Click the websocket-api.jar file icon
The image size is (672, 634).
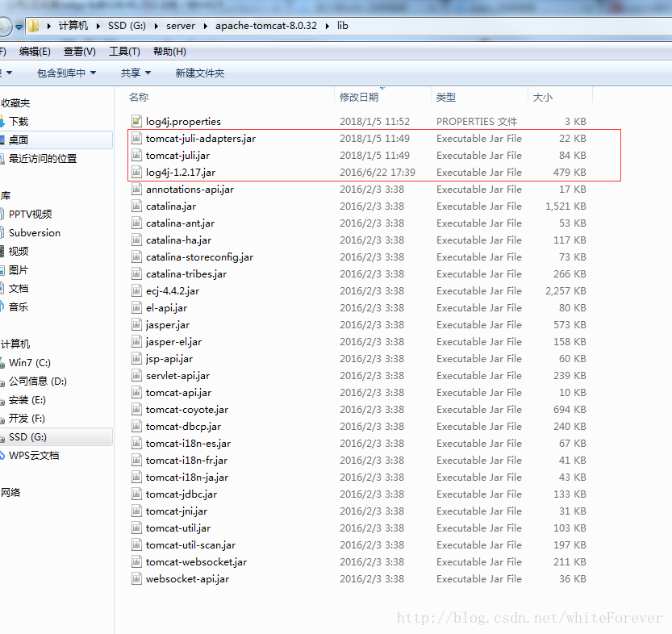(x=136, y=578)
